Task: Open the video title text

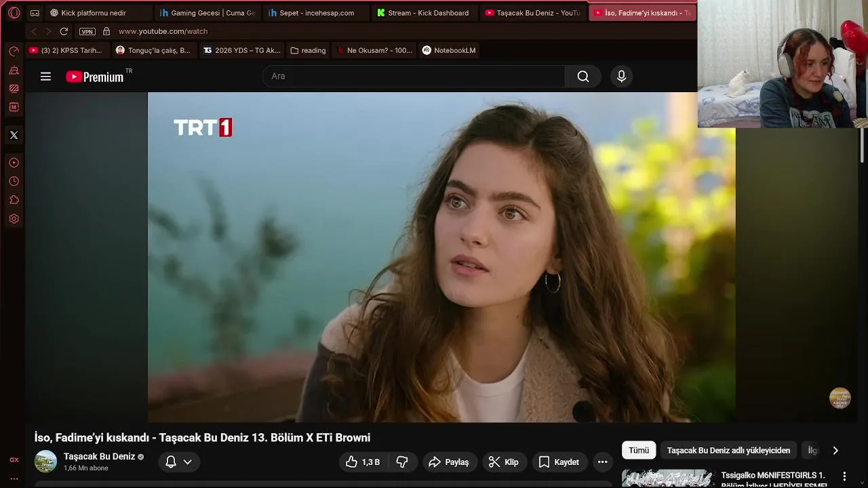Action: pos(202,438)
